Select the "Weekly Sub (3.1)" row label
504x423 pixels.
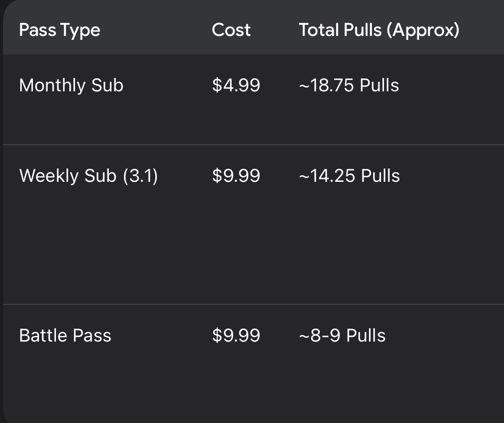(x=88, y=176)
